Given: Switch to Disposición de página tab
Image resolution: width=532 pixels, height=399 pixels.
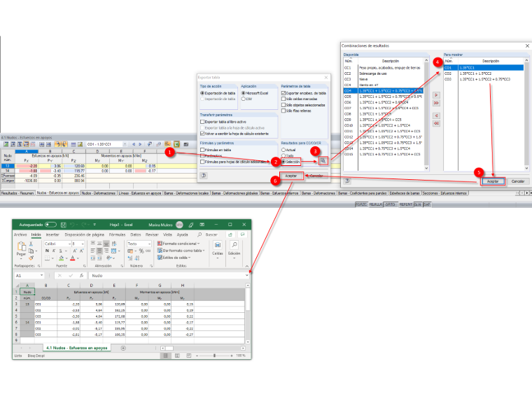Looking at the screenshot, I should coord(85,234).
